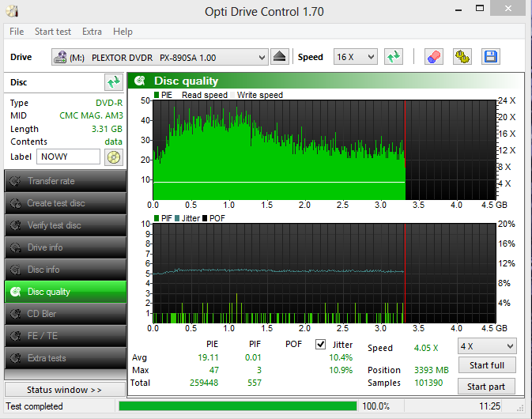Screen dimensions: 532x419
Task: Expand the Status window panel
Action: (65, 390)
